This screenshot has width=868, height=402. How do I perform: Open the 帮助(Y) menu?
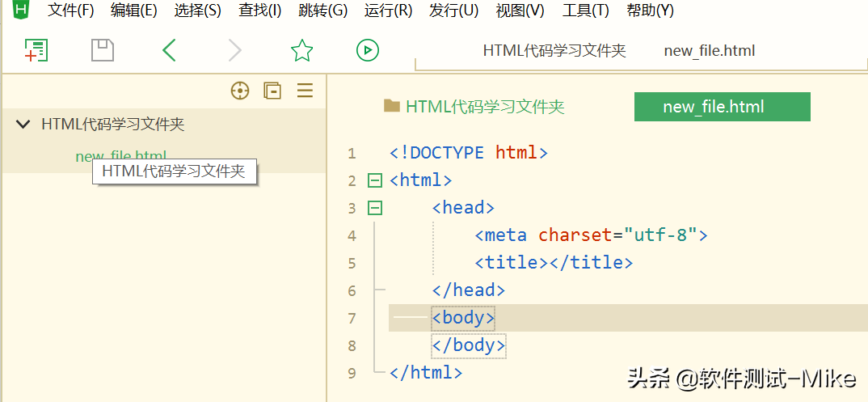click(650, 10)
